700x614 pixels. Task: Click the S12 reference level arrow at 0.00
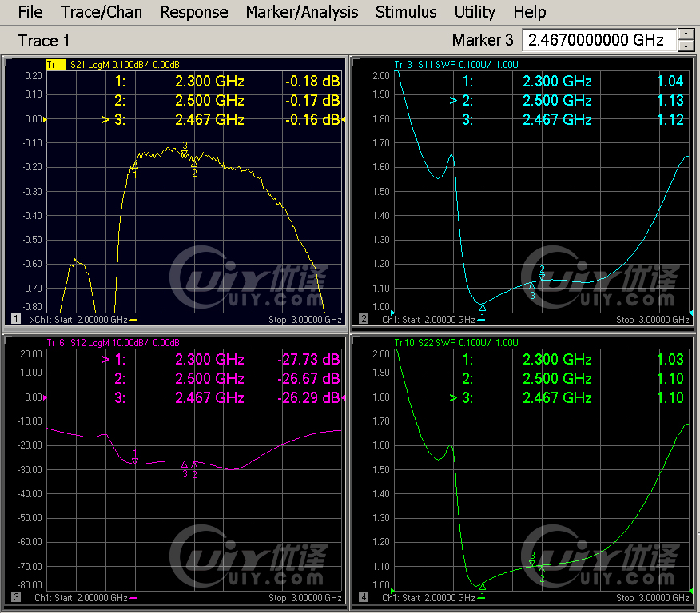click(x=45, y=397)
